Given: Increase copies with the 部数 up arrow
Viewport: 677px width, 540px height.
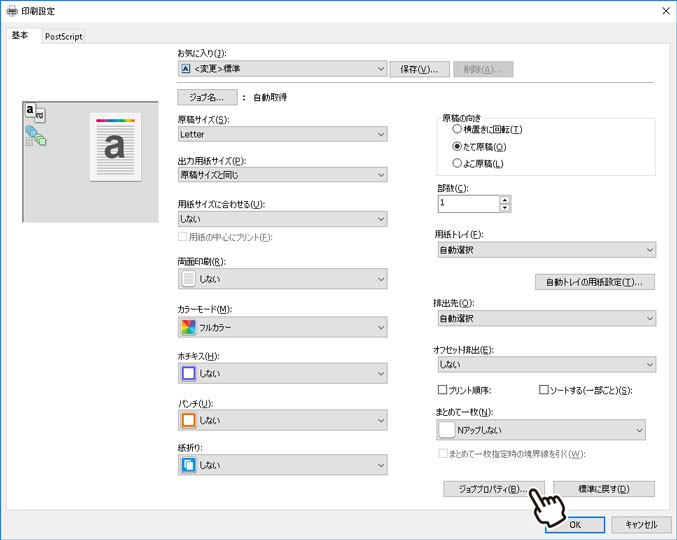Looking at the screenshot, I should (505, 199).
